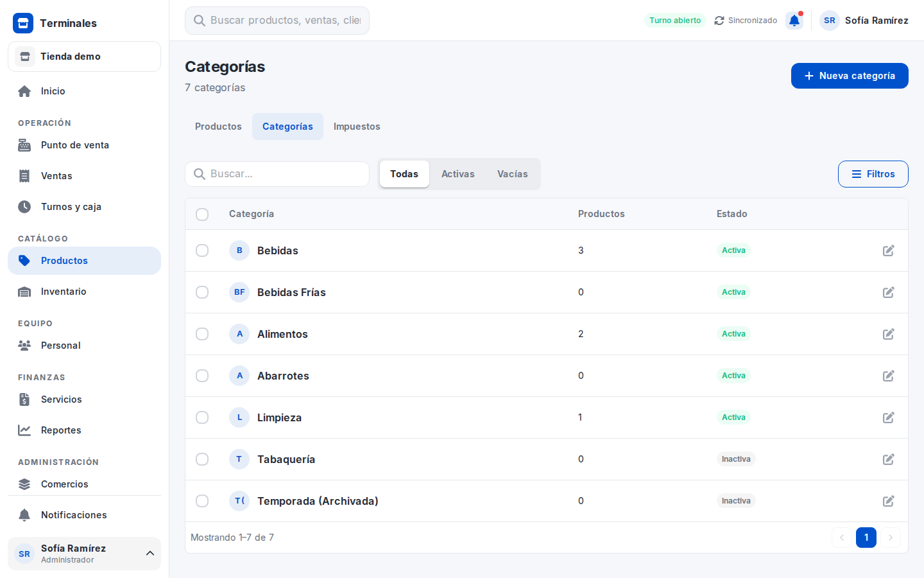Switch to the Impuestos tab
This screenshot has width=924, height=578.
tap(357, 127)
